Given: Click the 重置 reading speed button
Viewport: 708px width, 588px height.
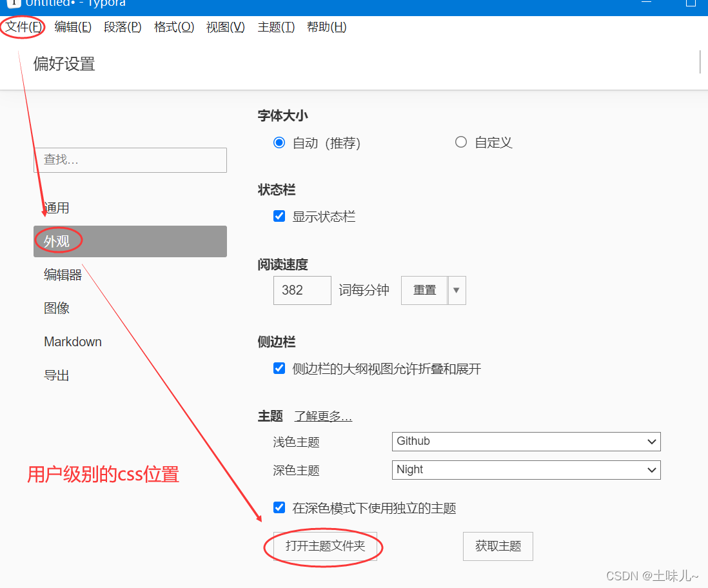Looking at the screenshot, I should point(424,290).
